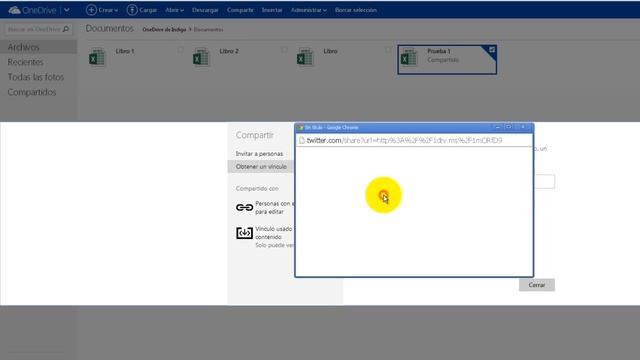Open Recientes in the sidebar
640x360 pixels.
25,62
